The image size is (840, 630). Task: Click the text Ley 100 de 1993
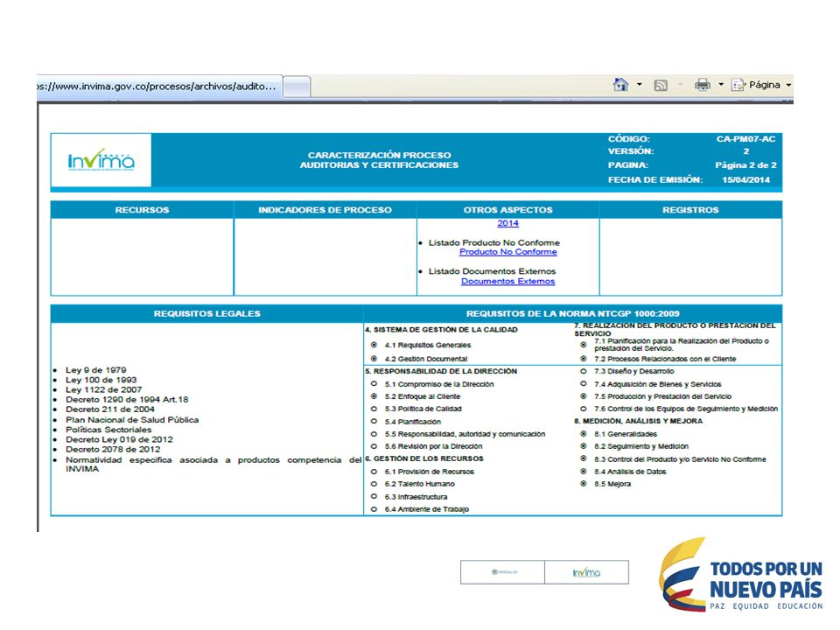(101, 380)
